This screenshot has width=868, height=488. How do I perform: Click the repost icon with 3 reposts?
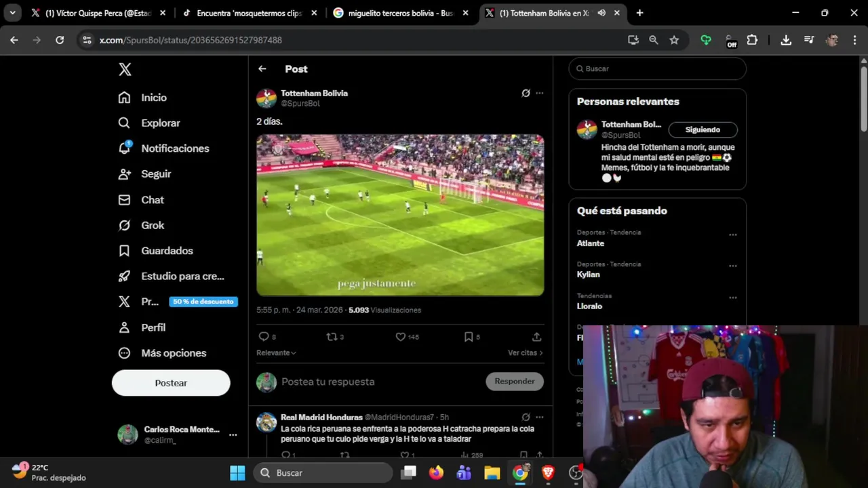point(332,337)
